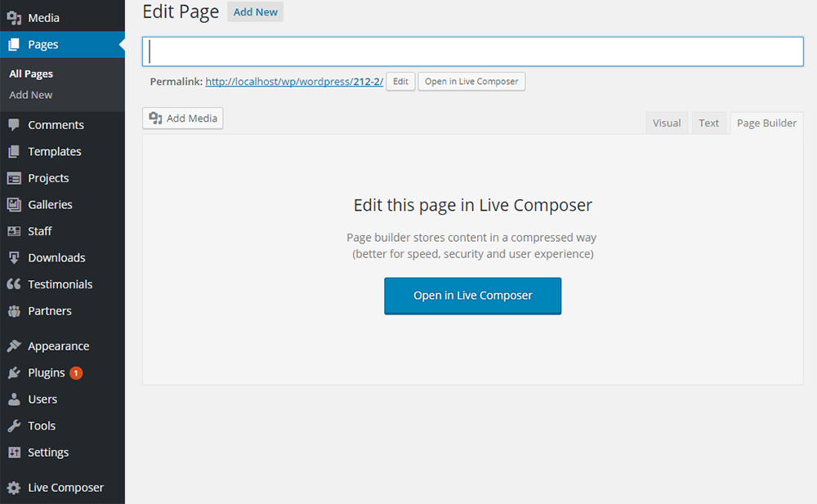Click the large blue Open in Live Composer button
The width and height of the screenshot is (817, 504).
(472, 296)
